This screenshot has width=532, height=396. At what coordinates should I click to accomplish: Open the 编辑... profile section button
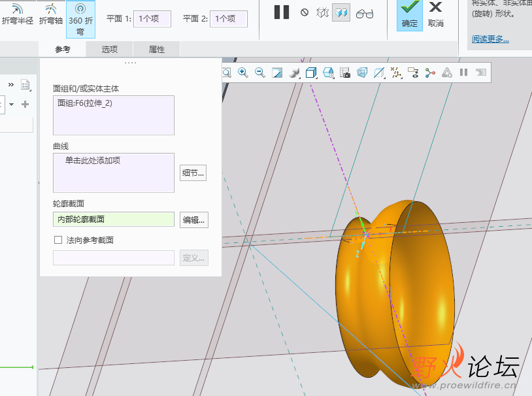tap(193, 220)
